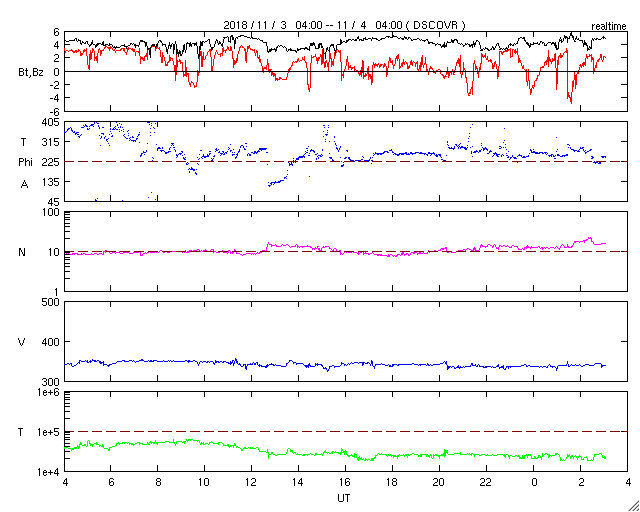Click the '-6' tick on Bt,Bz panel
Viewport: 640px width, 512px height.
pyautogui.click(x=54, y=112)
